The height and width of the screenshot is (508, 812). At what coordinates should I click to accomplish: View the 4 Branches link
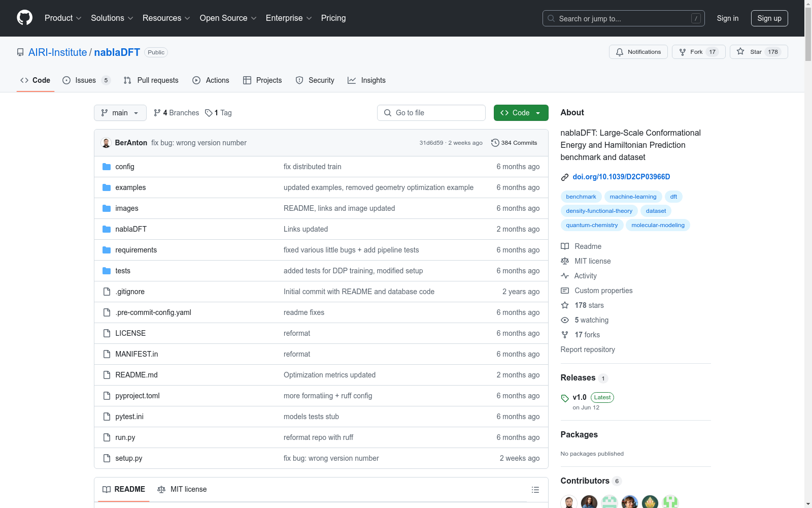point(176,113)
